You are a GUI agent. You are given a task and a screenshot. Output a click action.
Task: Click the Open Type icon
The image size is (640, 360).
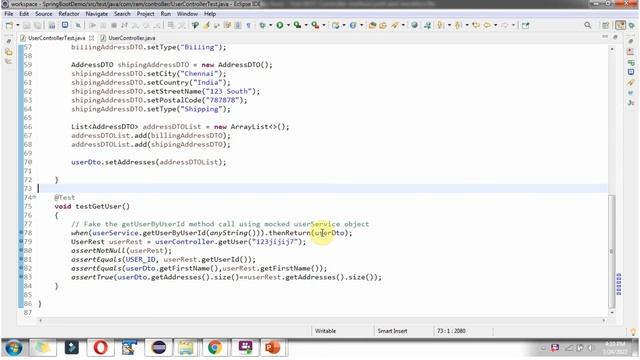coord(372,25)
